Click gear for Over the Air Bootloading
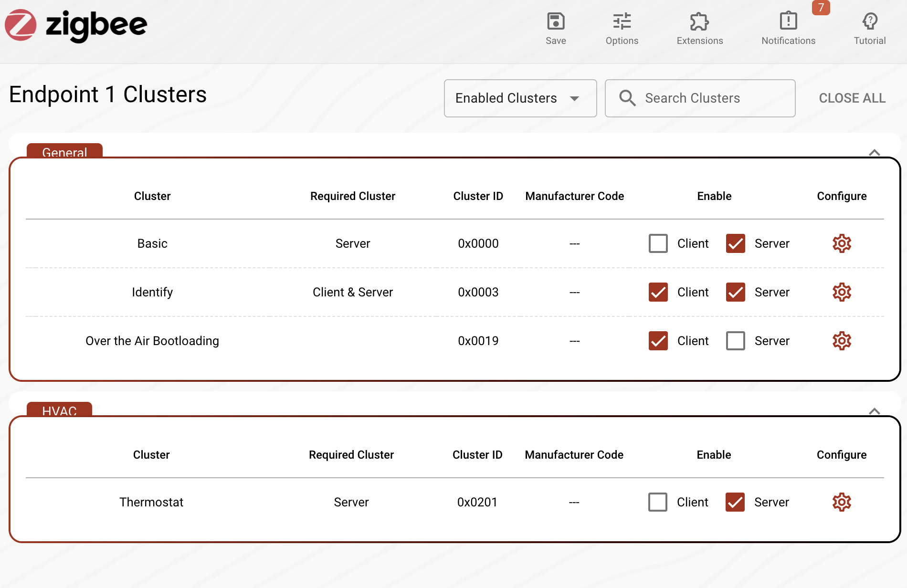Image resolution: width=907 pixels, height=588 pixels. (x=842, y=341)
